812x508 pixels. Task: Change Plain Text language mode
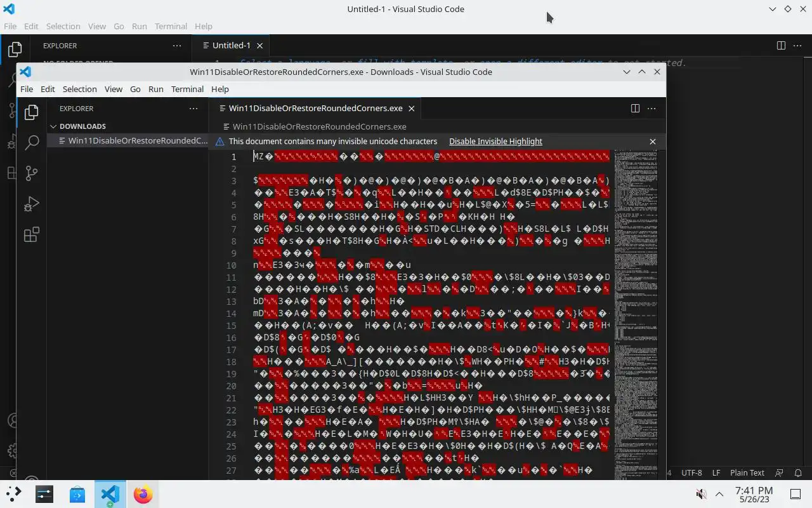[747, 473]
